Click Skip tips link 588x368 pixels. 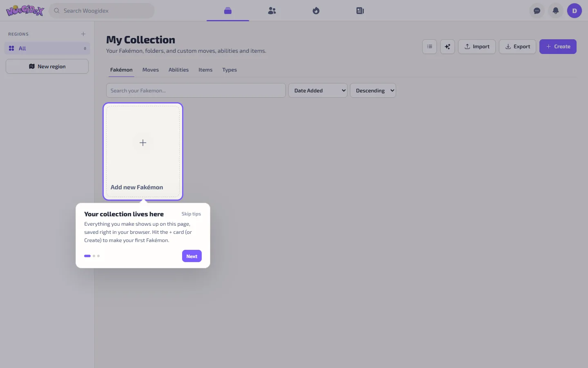[x=191, y=214]
